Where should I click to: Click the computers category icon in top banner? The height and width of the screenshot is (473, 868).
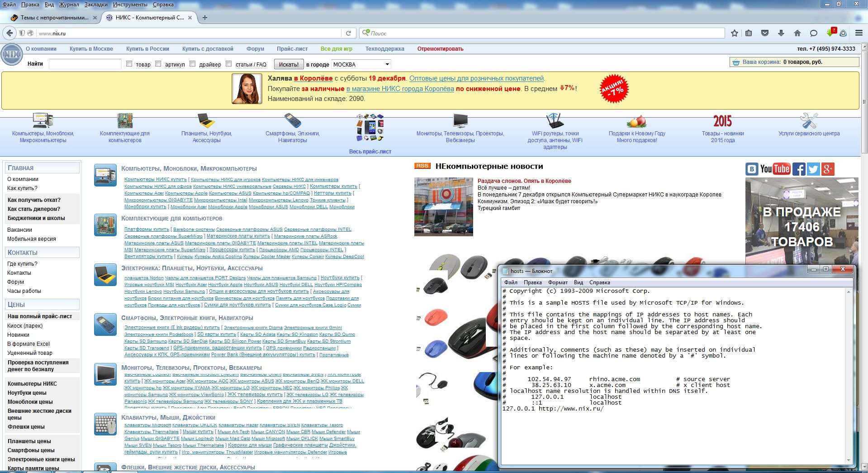click(43, 120)
